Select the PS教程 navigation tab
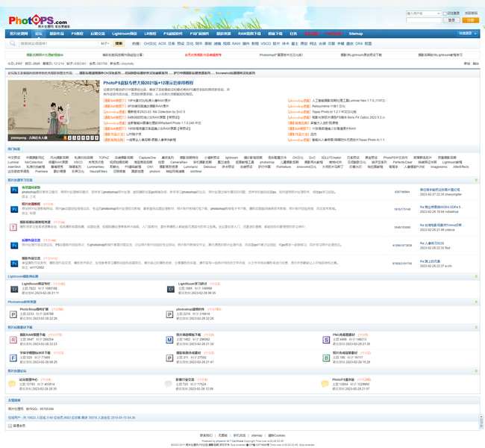 pos(78,34)
